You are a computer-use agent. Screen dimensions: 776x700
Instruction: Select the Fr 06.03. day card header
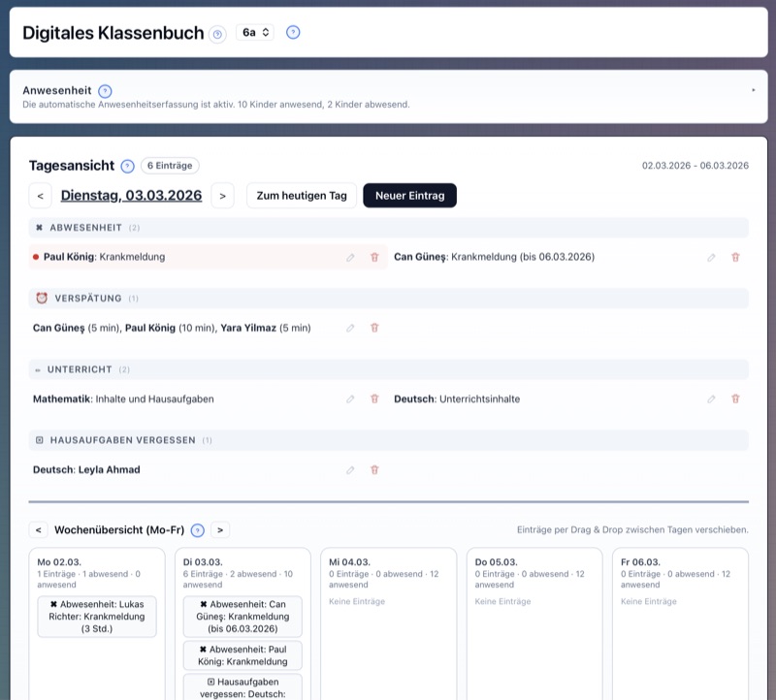click(640, 562)
